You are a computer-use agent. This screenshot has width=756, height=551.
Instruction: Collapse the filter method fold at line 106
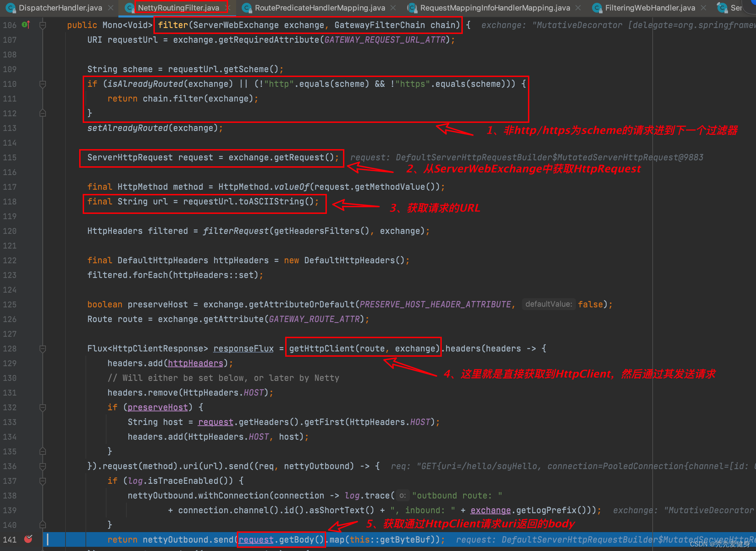pos(43,25)
